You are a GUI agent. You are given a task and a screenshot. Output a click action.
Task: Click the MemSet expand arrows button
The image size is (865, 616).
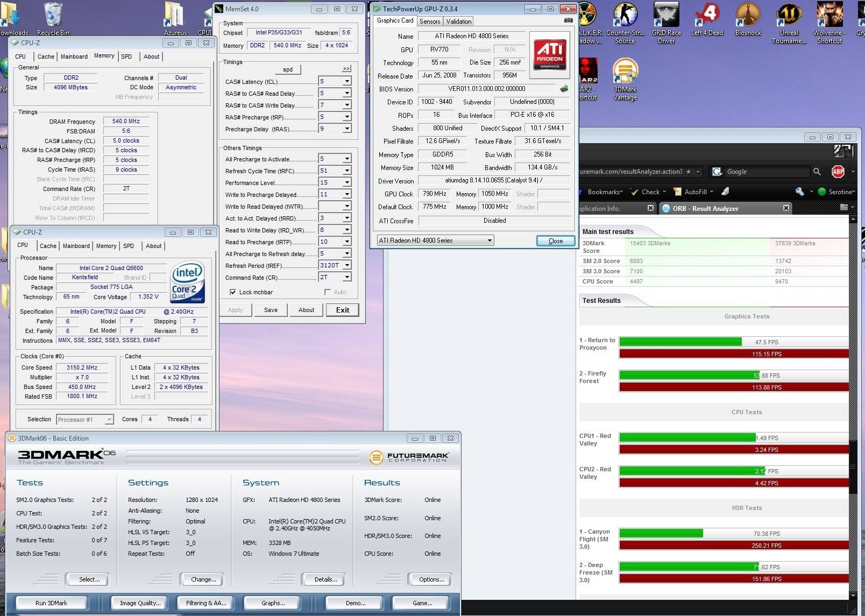pyautogui.click(x=346, y=69)
